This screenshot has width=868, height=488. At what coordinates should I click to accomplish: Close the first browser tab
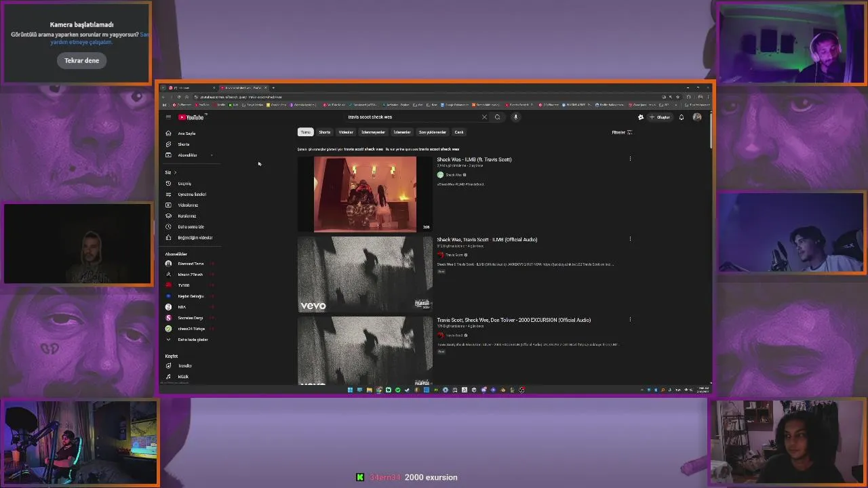[x=214, y=87]
